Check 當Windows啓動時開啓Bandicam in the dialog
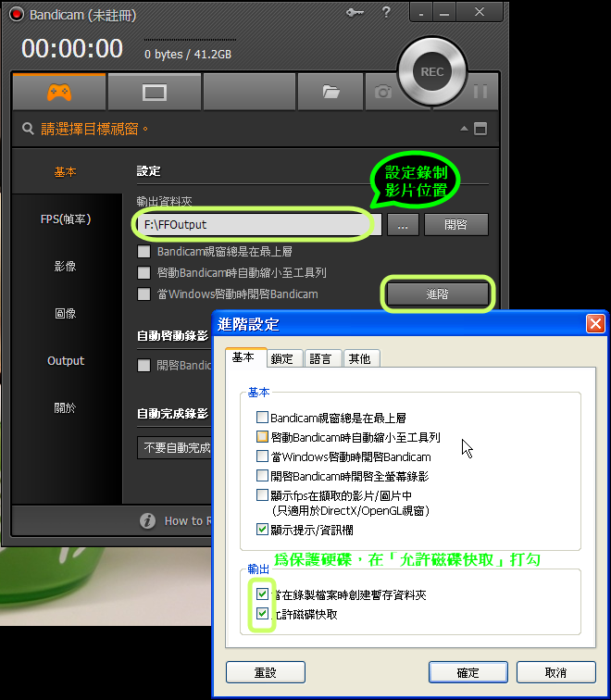 (262, 456)
